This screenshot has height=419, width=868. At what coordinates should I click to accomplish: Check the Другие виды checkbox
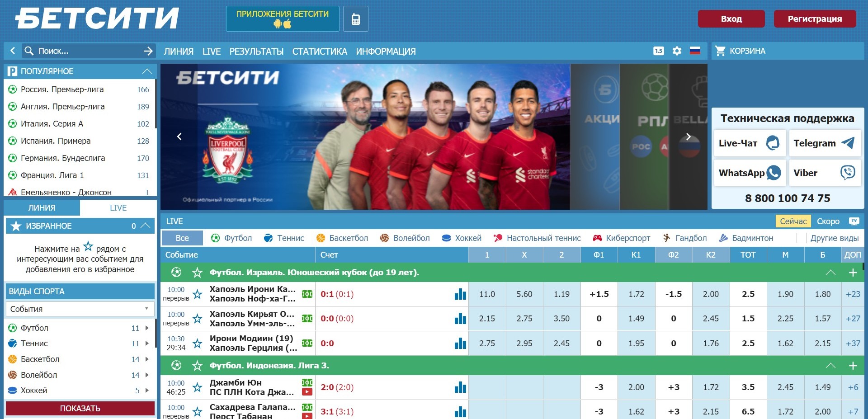tap(802, 238)
